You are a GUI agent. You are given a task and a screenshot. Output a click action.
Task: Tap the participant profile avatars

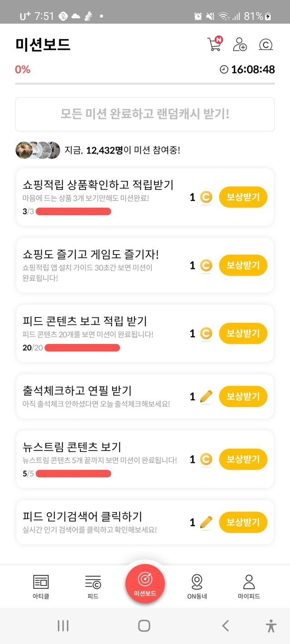click(38, 150)
